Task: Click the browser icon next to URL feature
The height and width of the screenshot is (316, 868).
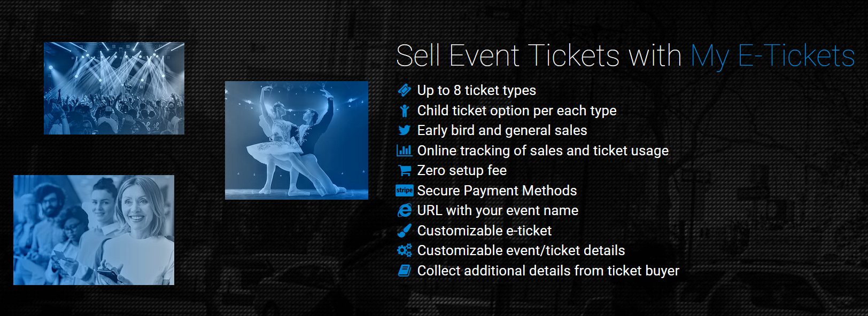Action: (405, 210)
